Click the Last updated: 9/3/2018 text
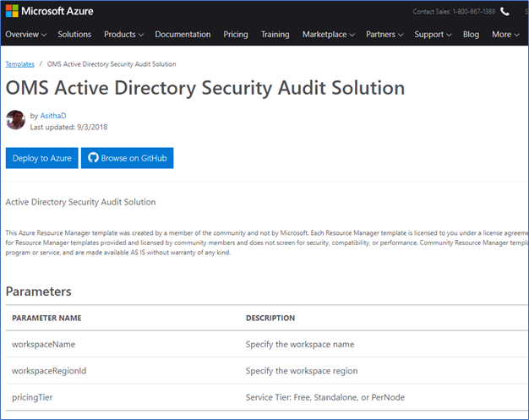The width and height of the screenshot is (529, 420). tap(68, 127)
